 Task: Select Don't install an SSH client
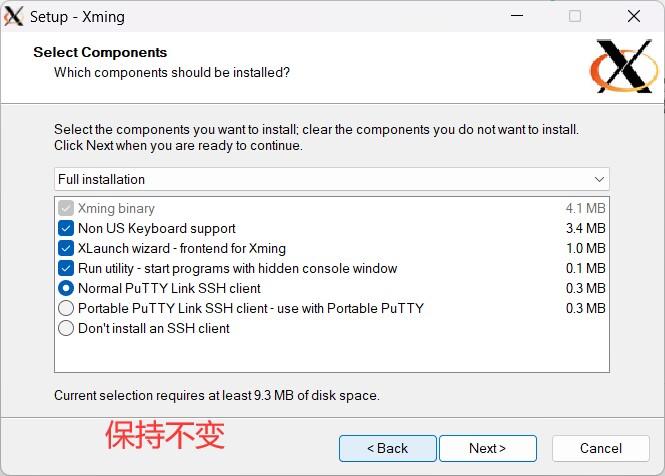click(66, 328)
